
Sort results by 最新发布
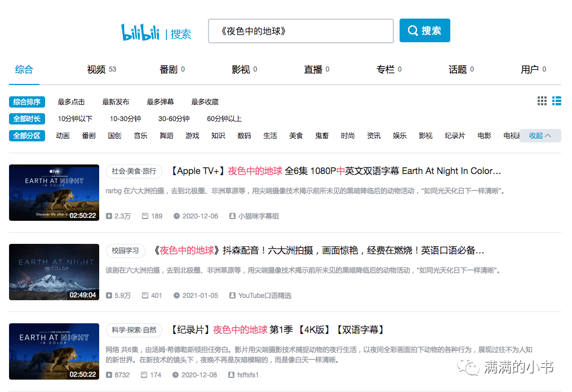[116, 102]
